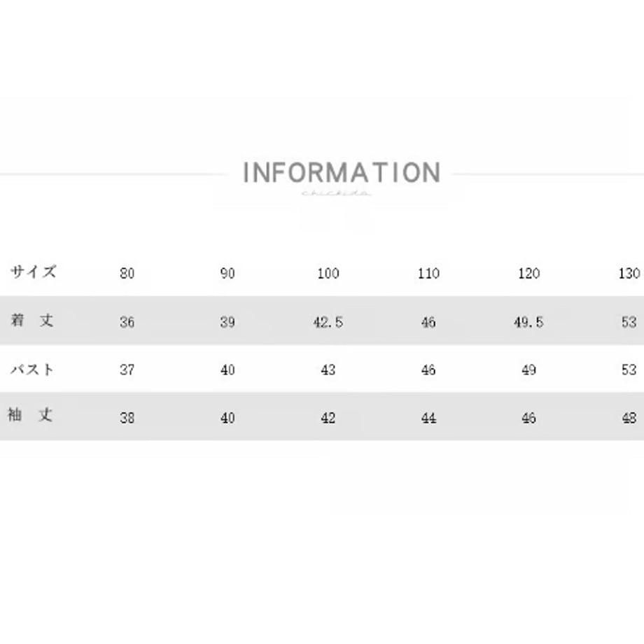This screenshot has height=644, width=644.
Task: Click the バスト value 37
Action: click(x=127, y=370)
